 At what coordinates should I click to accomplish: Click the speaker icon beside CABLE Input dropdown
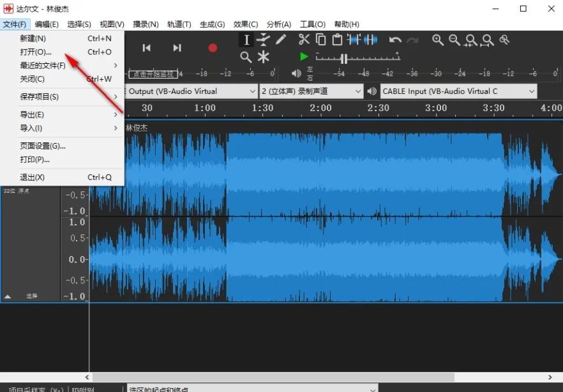372,91
